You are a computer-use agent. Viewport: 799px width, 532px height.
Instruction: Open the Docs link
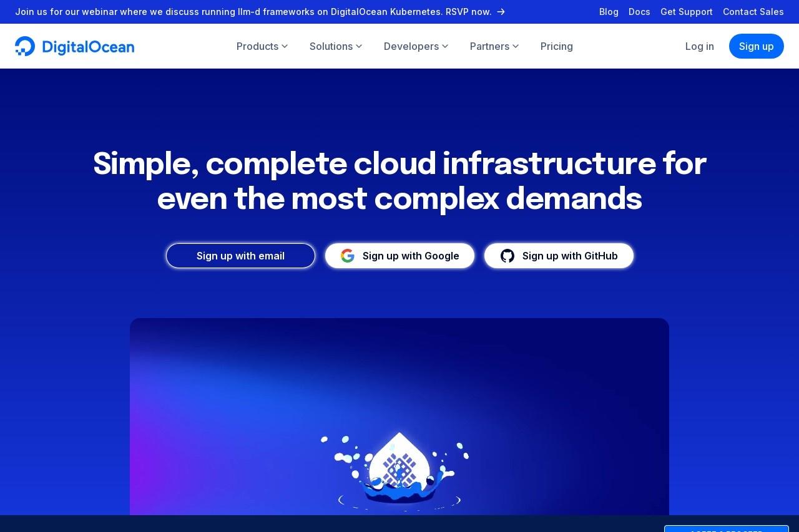tap(639, 12)
